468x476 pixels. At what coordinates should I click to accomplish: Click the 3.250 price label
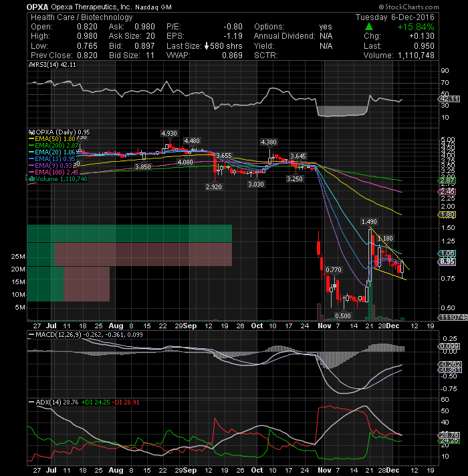[295, 179]
